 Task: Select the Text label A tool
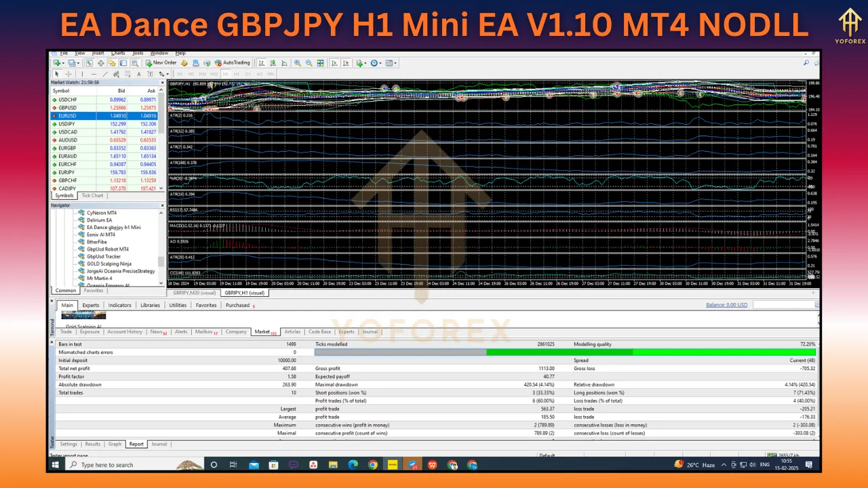click(139, 74)
